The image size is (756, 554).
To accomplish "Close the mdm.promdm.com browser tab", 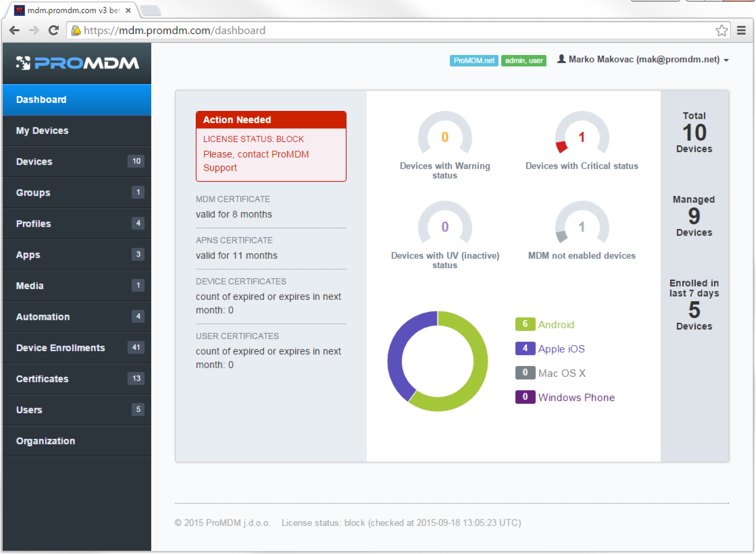I will (128, 10).
